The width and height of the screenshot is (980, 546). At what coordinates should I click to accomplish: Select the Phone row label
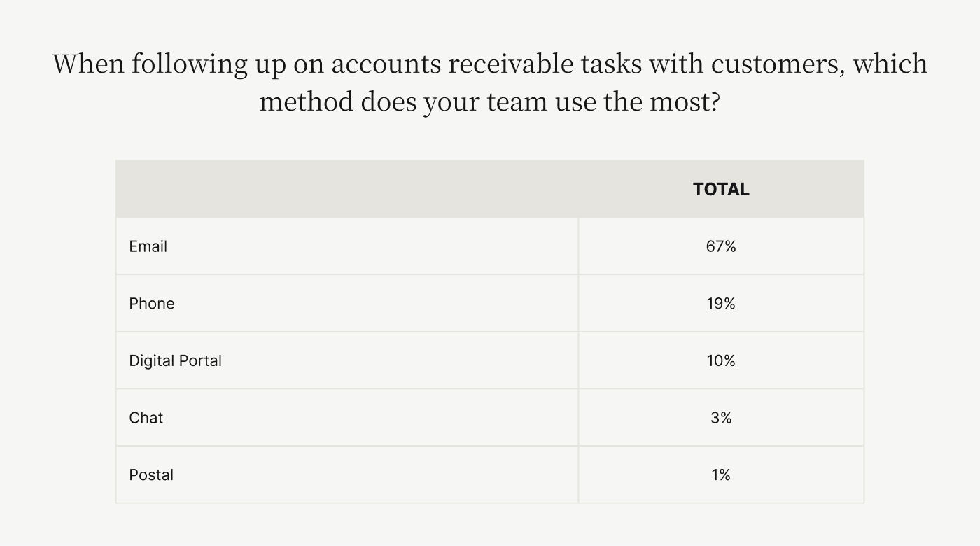point(152,304)
